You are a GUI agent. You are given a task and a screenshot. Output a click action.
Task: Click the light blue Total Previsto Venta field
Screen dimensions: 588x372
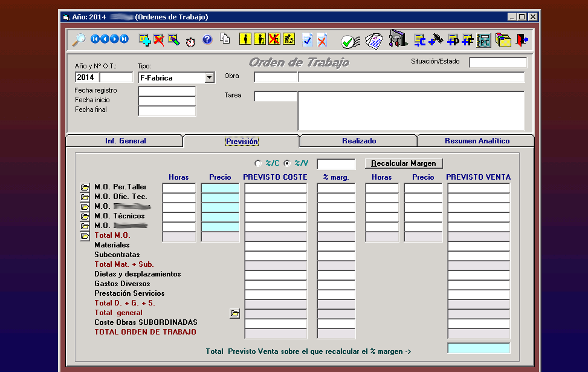click(479, 348)
